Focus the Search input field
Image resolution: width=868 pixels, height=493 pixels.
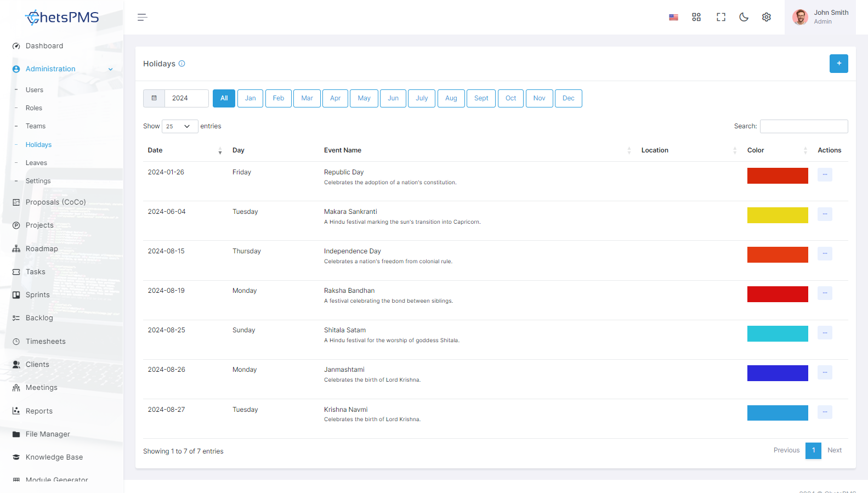point(804,126)
